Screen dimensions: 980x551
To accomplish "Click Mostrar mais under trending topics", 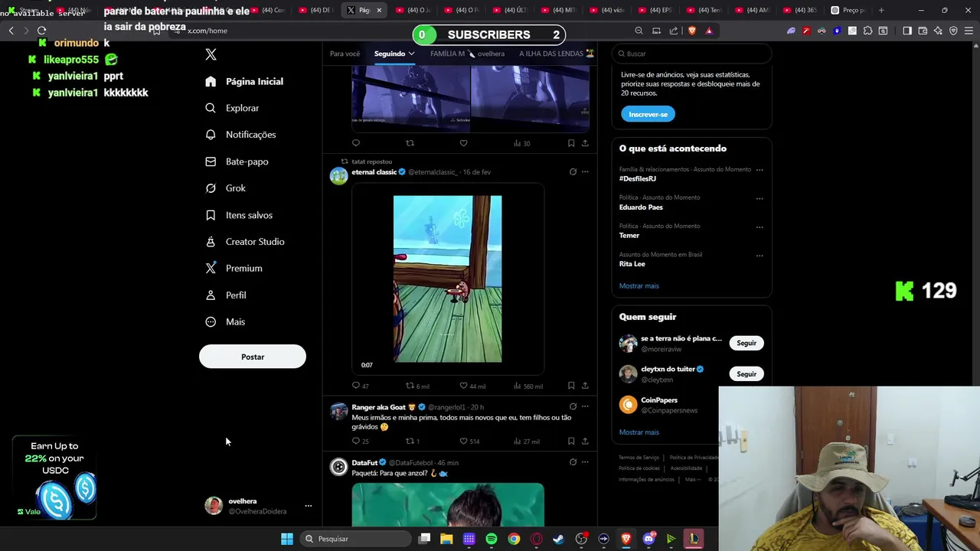I will pos(639,286).
